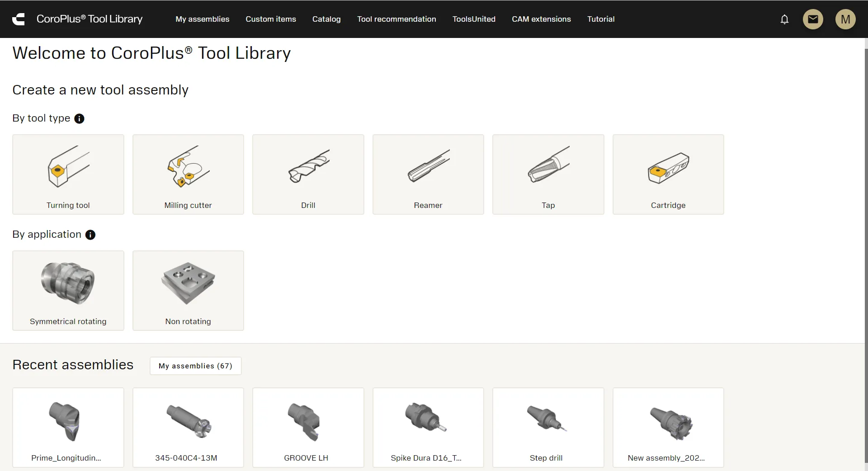Select Symmetrical rotating application

click(x=68, y=291)
